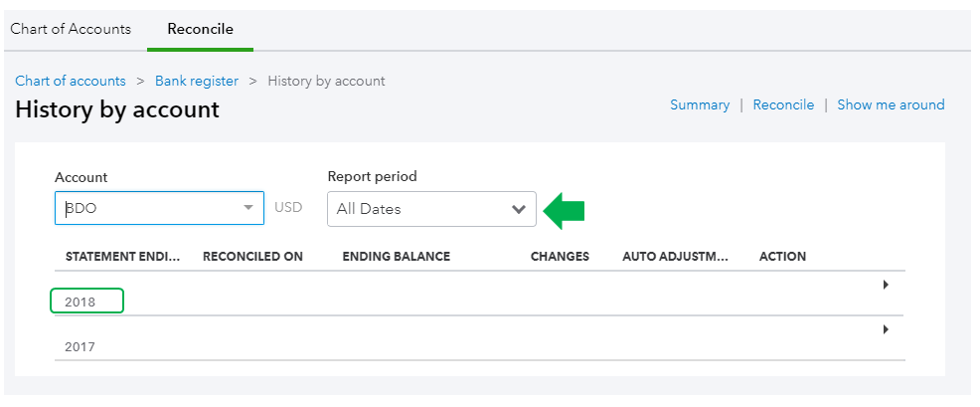This screenshot has width=980, height=407.
Task: Expand the 2018 row arrow
Action: tap(886, 285)
